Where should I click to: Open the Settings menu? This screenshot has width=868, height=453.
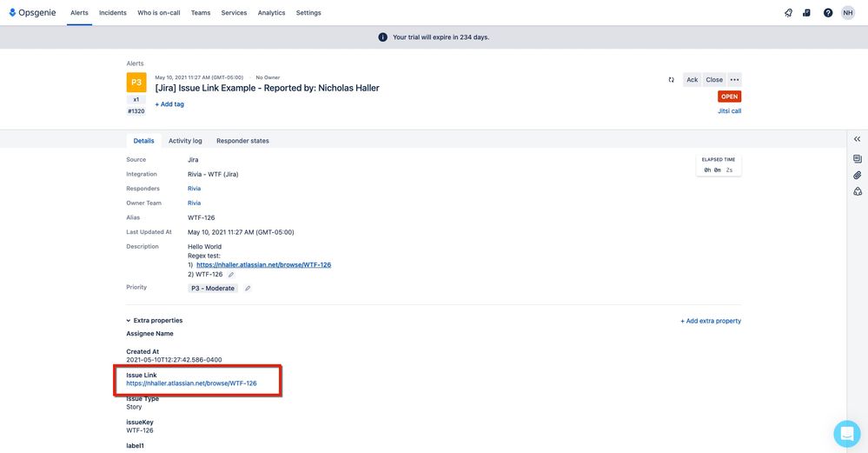tap(308, 13)
